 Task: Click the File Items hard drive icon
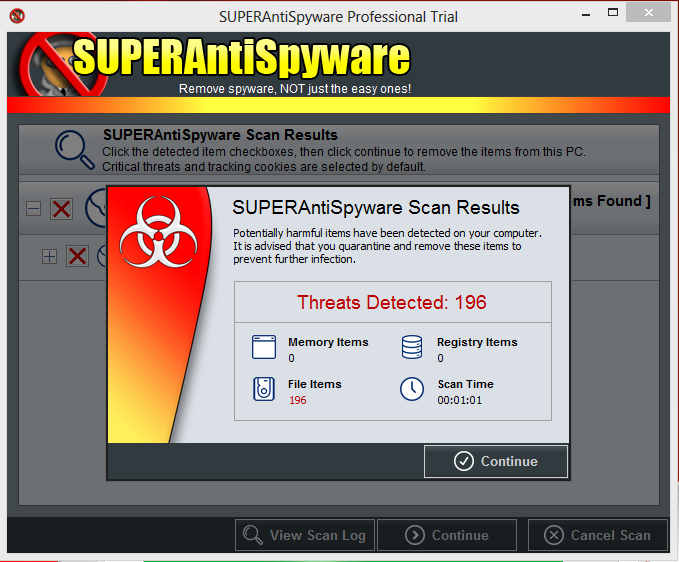pyautogui.click(x=264, y=389)
